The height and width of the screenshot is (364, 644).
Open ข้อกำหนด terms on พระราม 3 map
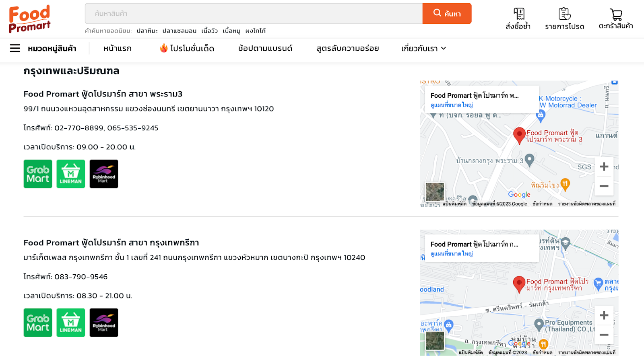542,204
